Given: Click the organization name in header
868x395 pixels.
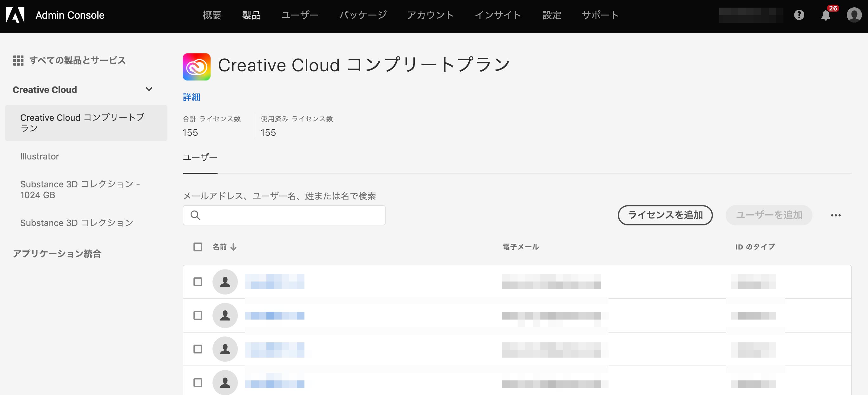Looking at the screenshot, I should point(751,15).
